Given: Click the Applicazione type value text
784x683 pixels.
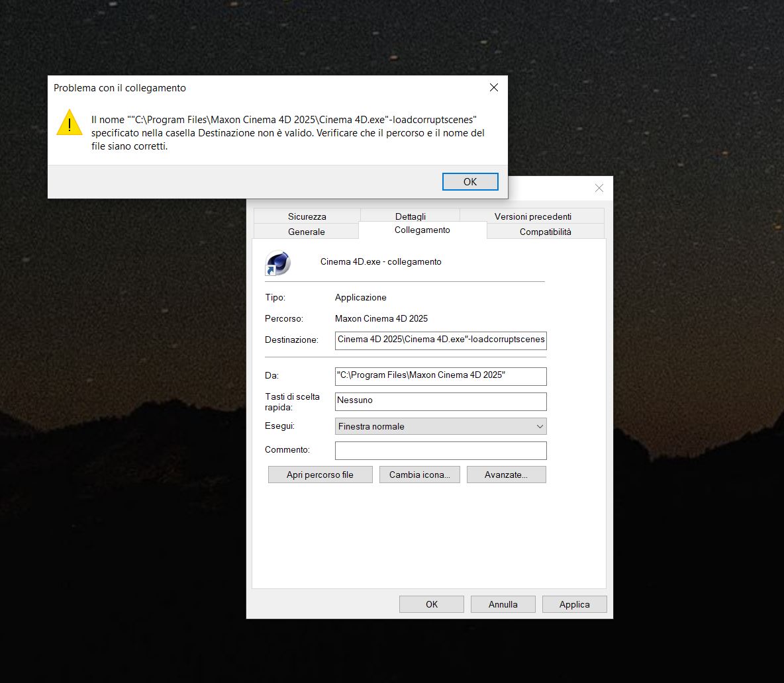Looking at the screenshot, I should point(360,297).
